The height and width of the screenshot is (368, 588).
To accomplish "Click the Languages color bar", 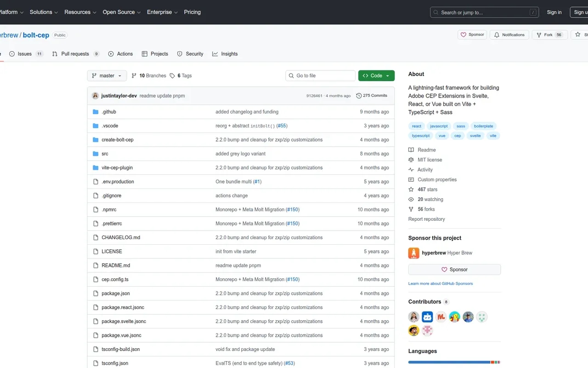I will click(x=449, y=362).
